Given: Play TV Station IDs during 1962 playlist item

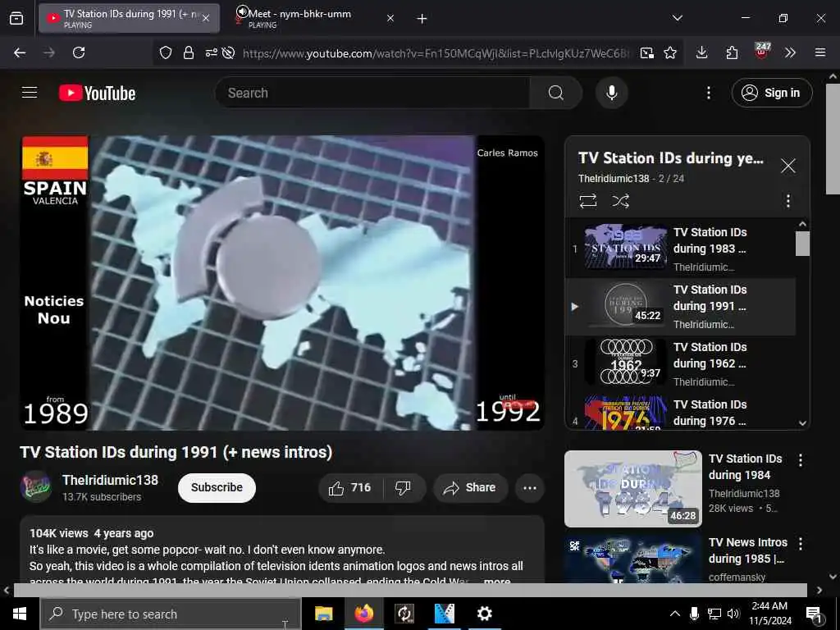Looking at the screenshot, I should 680,363.
